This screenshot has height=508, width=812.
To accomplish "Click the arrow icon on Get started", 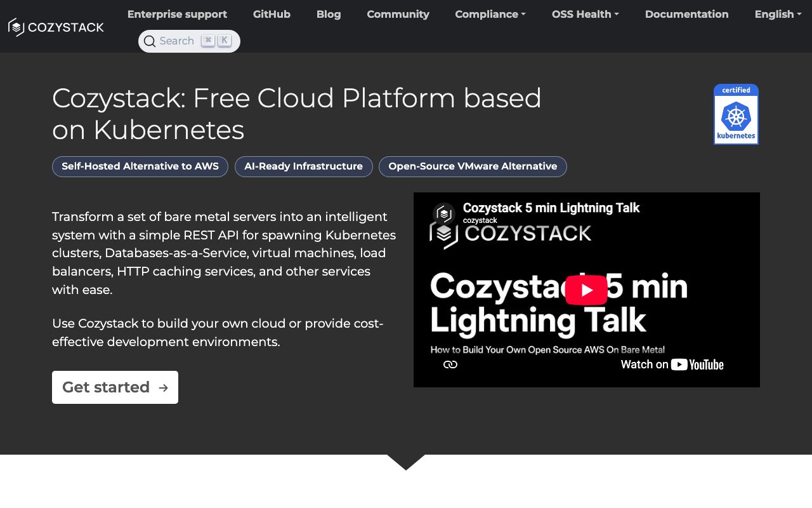I will pyautogui.click(x=164, y=387).
